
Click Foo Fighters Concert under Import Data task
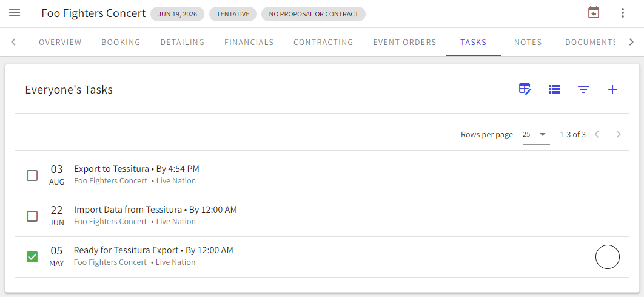[110, 222]
